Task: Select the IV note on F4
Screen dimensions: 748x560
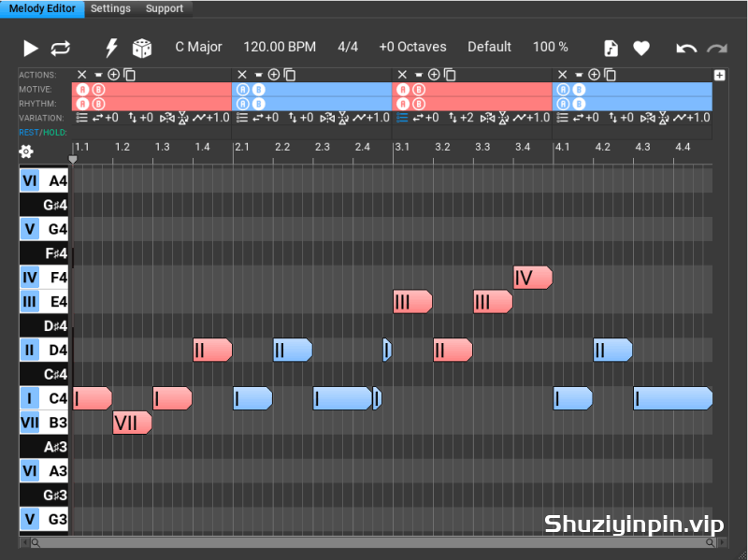Action: [x=533, y=278]
